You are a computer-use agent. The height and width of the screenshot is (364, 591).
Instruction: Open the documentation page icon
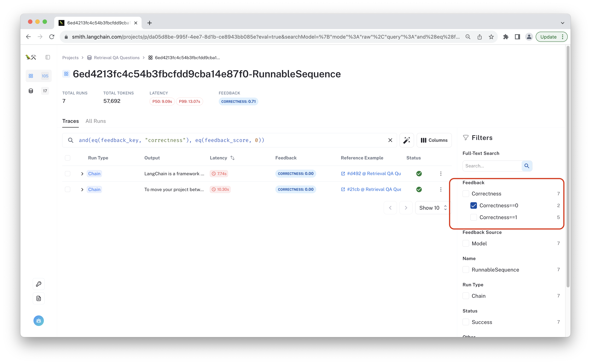pos(39,298)
